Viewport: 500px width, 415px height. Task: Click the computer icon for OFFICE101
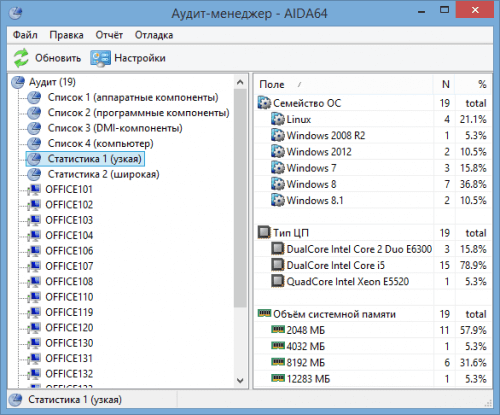[34, 190]
